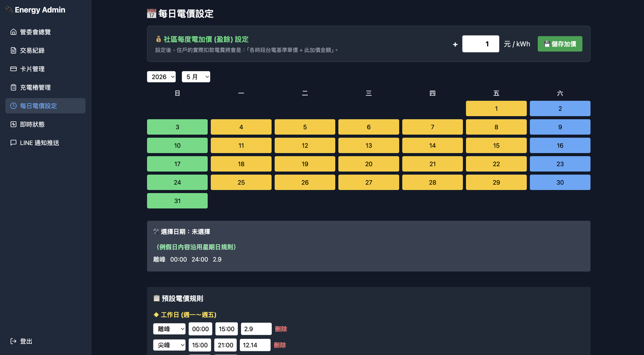
Task: Select Saturday May 2 on calendar
Action: [x=560, y=109]
